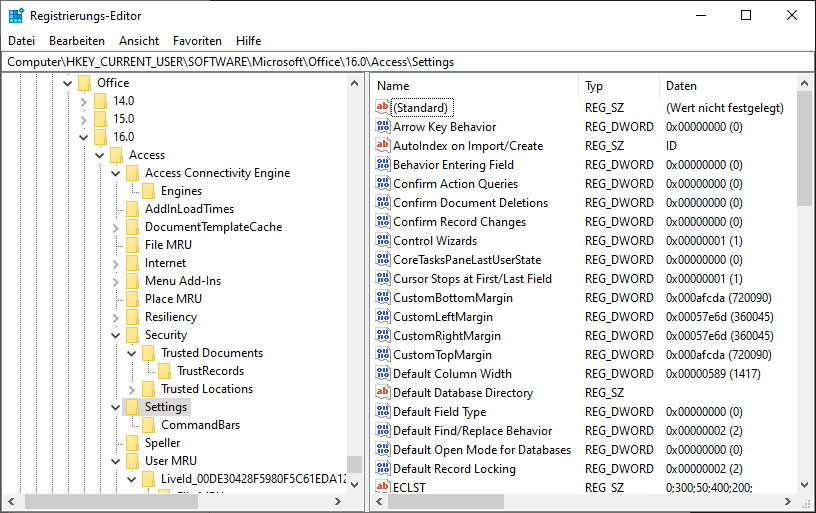
Task: Collapse the Access Connectivity Engine node
Action: [x=115, y=173]
